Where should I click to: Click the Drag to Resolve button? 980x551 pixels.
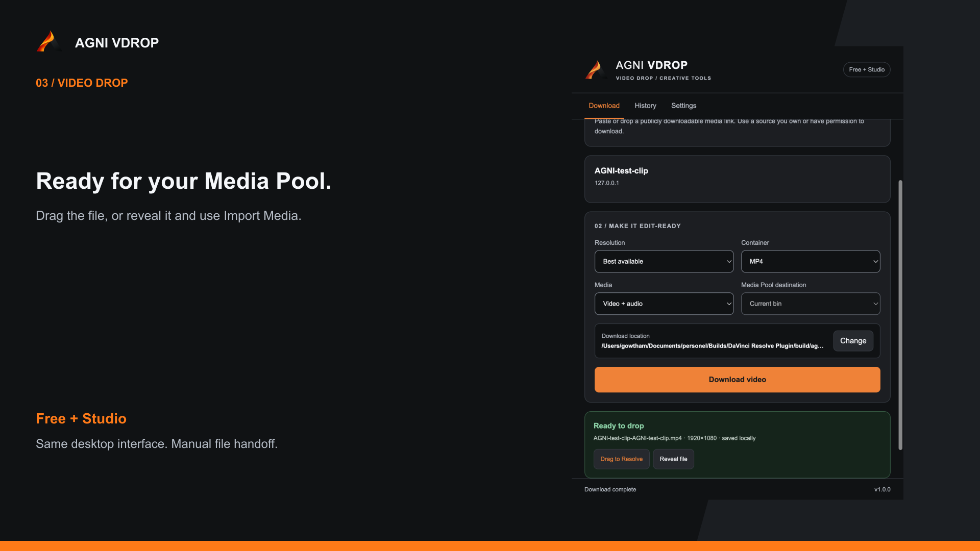tap(621, 459)
